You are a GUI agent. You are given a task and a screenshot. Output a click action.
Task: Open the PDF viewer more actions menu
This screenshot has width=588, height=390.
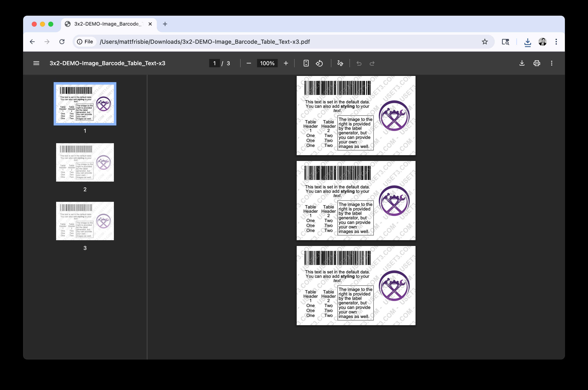coord(551,63)
